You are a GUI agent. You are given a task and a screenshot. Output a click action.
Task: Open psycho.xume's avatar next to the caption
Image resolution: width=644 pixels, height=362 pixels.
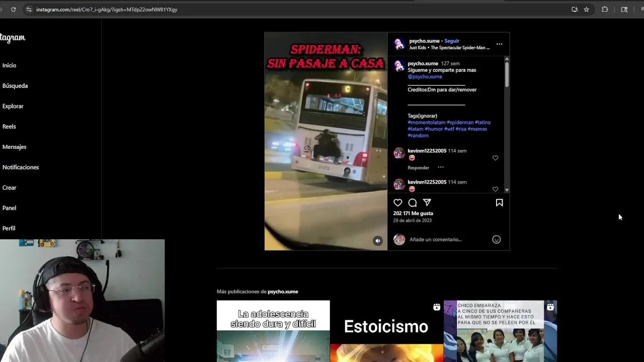click(399, 66)
